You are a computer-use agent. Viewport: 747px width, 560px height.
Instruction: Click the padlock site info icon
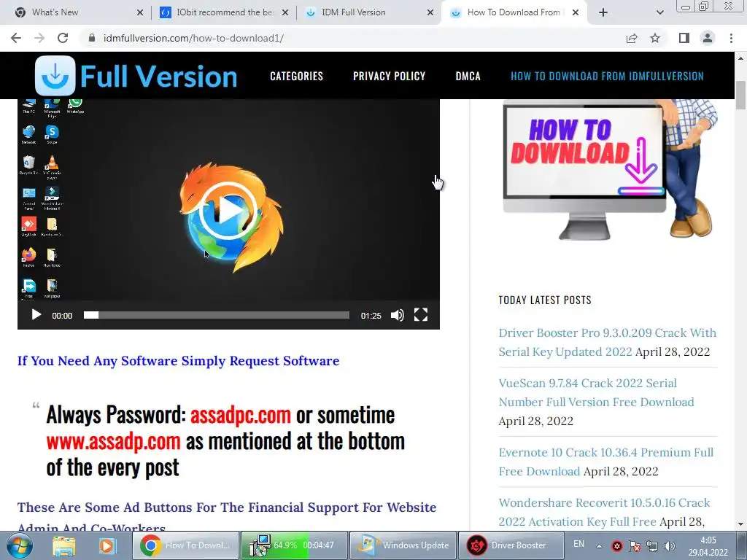[92, 38]
